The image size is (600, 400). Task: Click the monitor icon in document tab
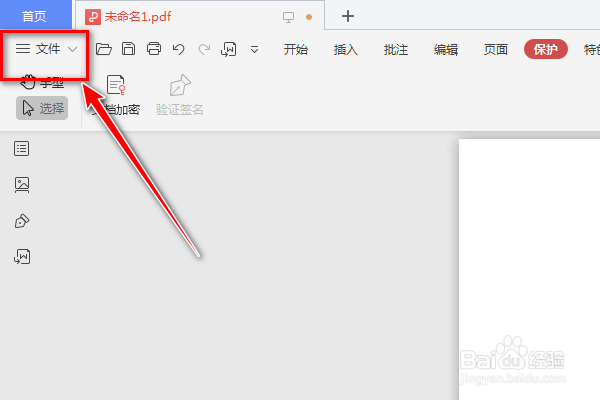(288, 17)
